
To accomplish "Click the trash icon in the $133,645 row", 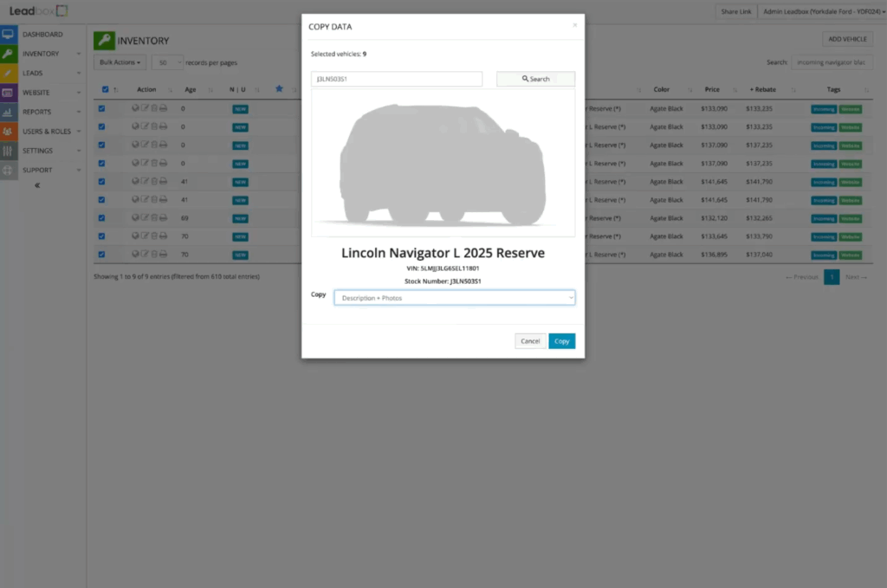I will 154,236.
